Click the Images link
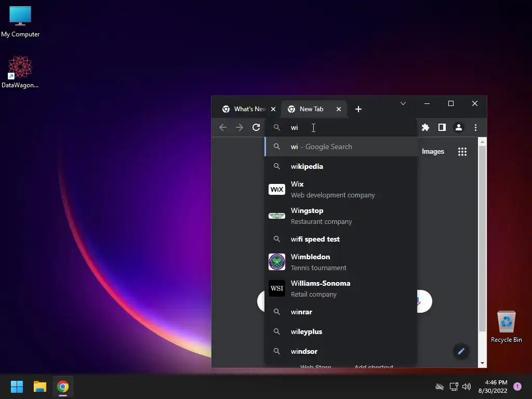This screenshot has height=399, width=532. (433, 152)
